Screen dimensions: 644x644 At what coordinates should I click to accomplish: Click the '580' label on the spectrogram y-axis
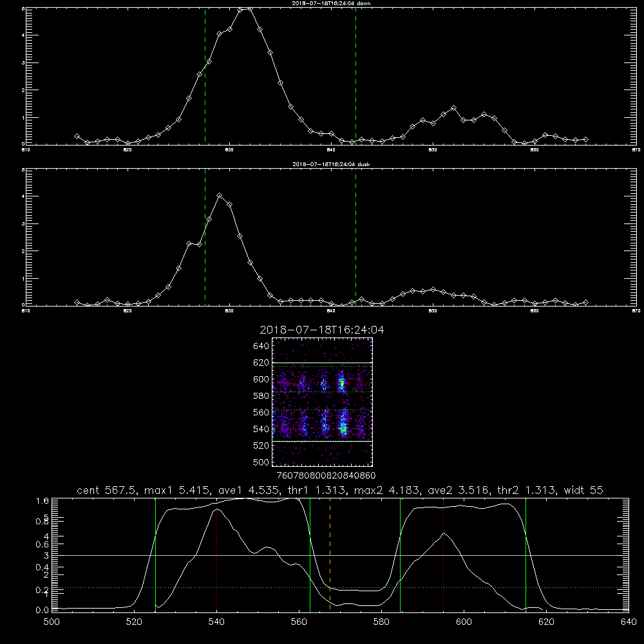point(261,396)
